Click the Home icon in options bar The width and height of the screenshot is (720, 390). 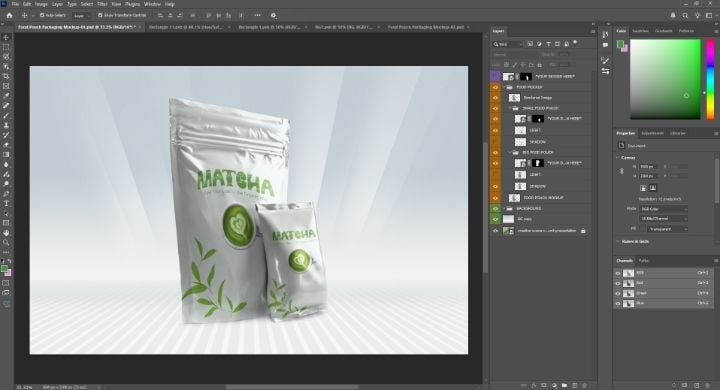coord(9,15)
